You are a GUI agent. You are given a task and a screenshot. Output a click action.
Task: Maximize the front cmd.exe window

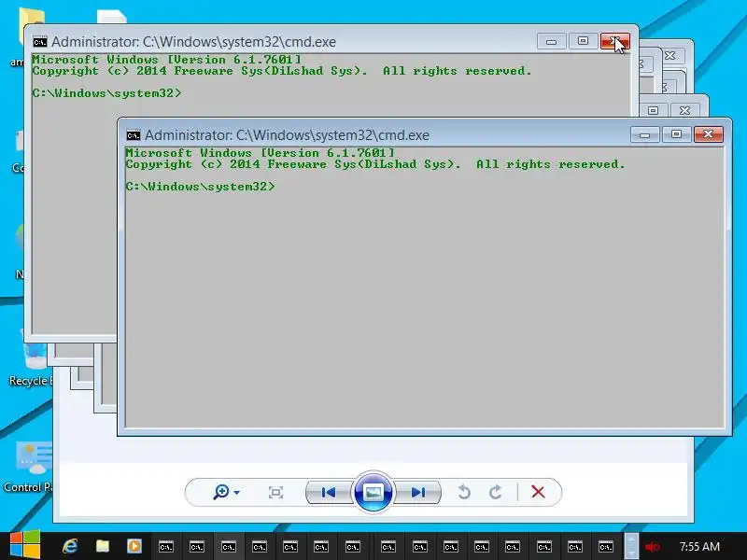click(676, 134)
